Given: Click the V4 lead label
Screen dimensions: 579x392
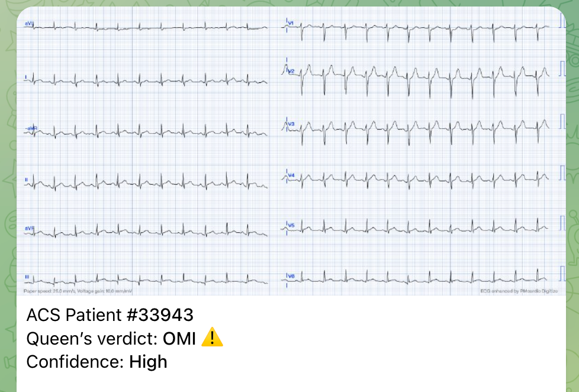Looking at the screenshot, I should pyautogui.click(x=291, y=175).
